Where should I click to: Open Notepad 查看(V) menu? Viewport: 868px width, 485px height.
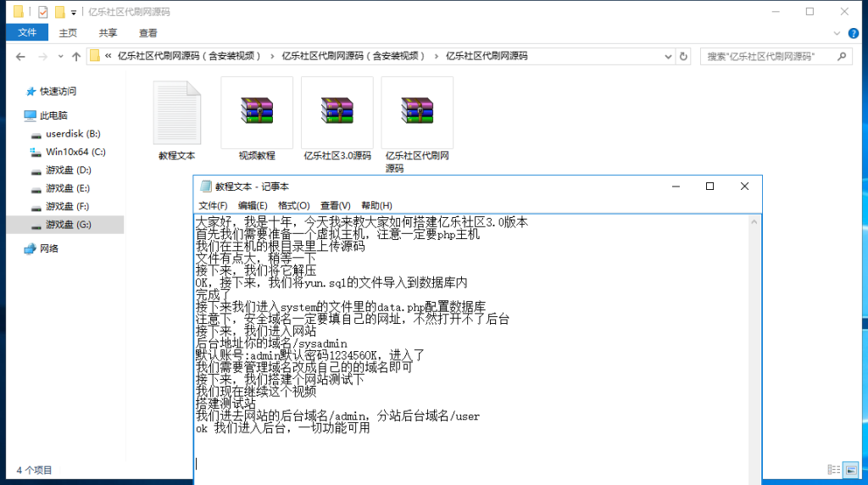(336, 205)
